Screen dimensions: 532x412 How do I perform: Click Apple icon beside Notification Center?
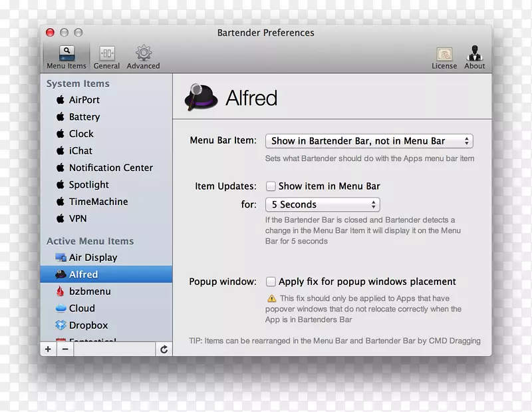tap(61, 168)
